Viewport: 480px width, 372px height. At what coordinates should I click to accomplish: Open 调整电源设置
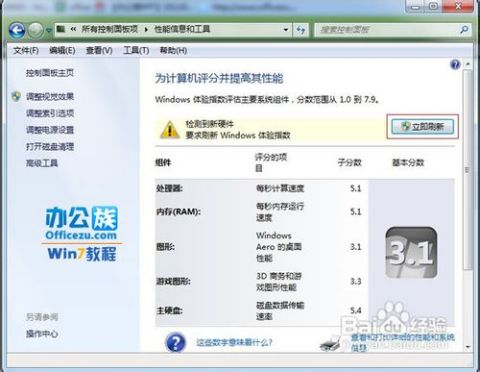point(50,130)
